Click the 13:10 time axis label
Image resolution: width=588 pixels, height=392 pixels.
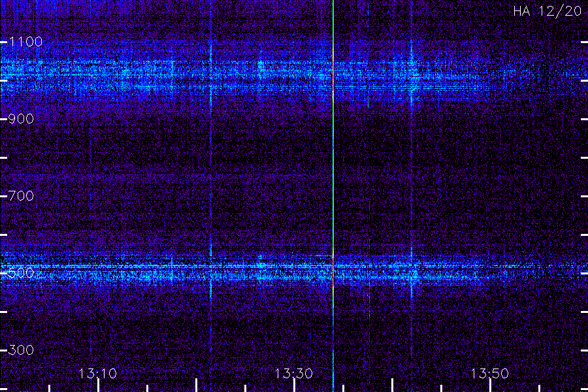click(x=97, y=374)
